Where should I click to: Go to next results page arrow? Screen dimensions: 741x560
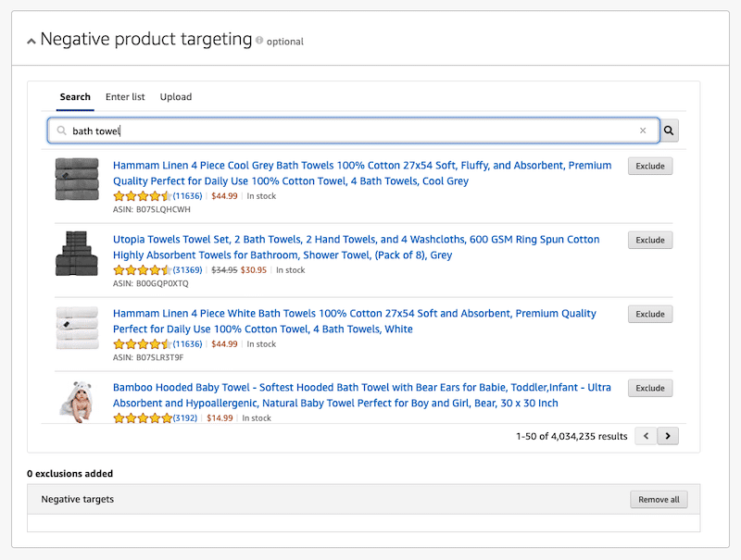[668, 436]
